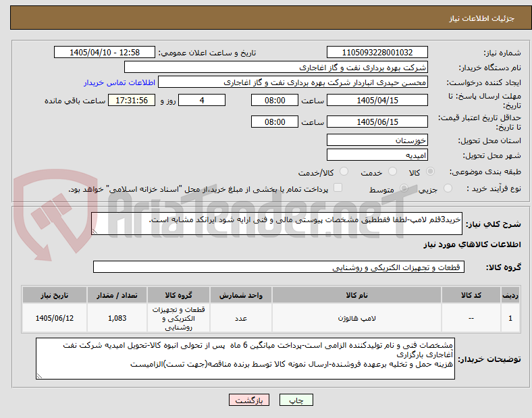Choose the جزیی purchase type radio

coord(448,188)
